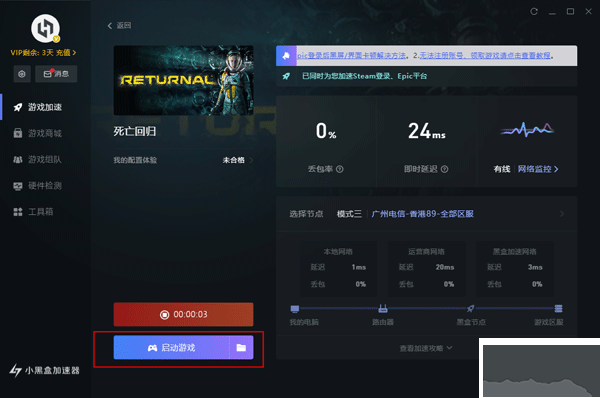Click the network waveform graph icon
This screenshot has width=600, height=398.
pyautogui.click(x=527, y=130)
